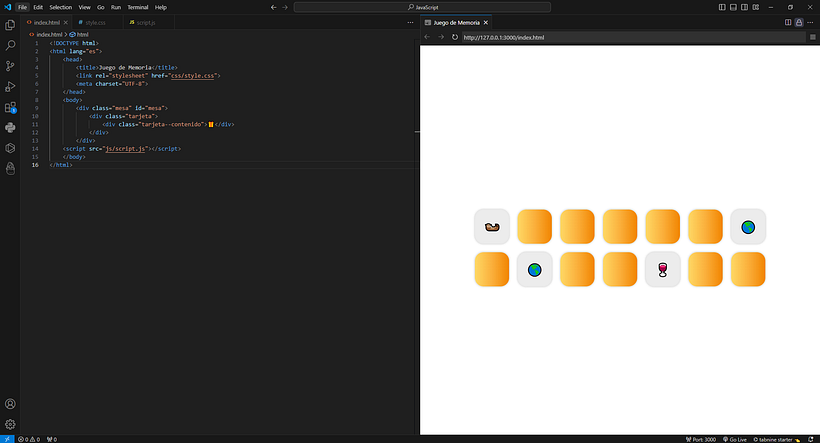Click the Juego de Memoria title text in code
Viewport: 820px width, 443px height.
(125, 67)
